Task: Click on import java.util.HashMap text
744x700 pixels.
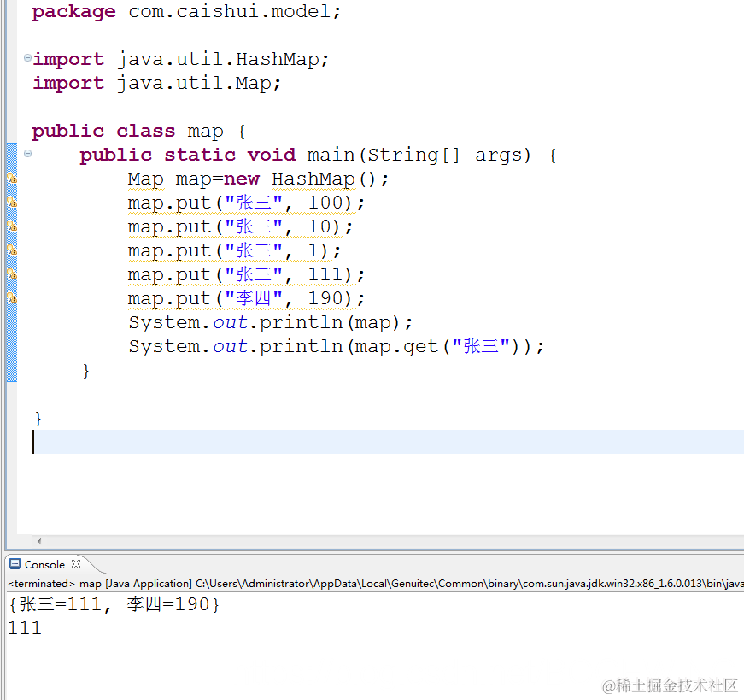Action: point(181,59)
